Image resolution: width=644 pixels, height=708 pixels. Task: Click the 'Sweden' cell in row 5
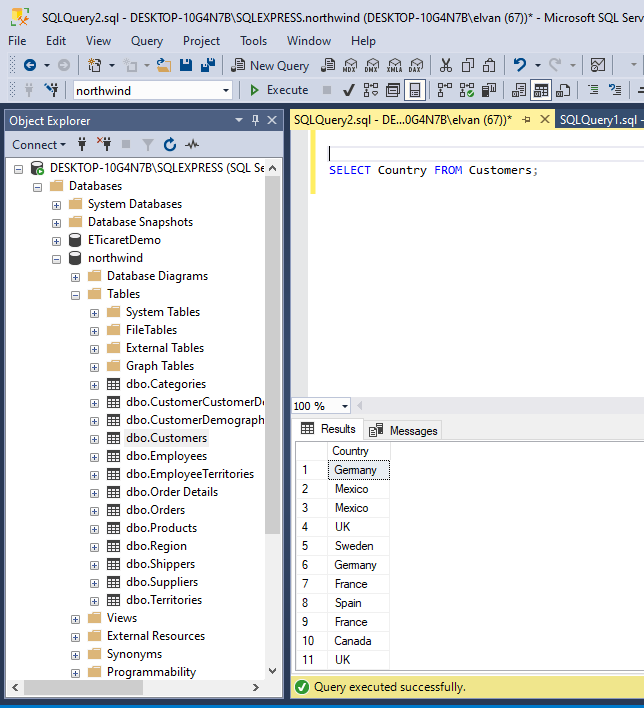(359, 546)
